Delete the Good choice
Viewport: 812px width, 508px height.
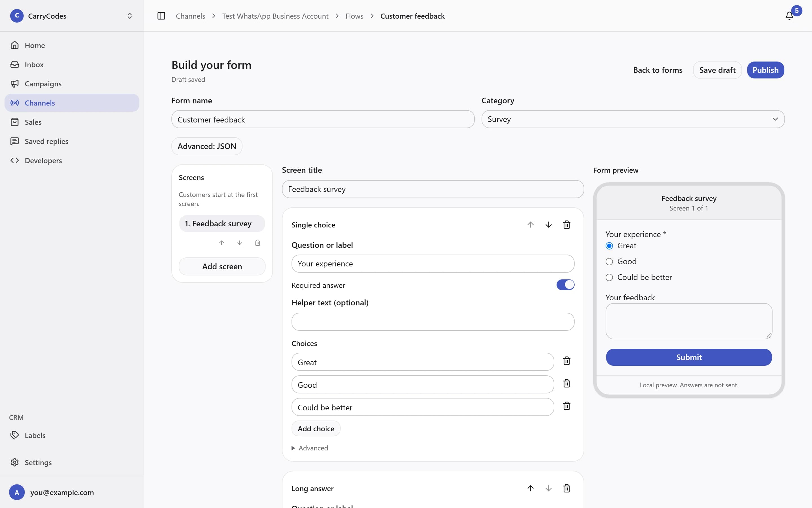(x=566, y=383)
